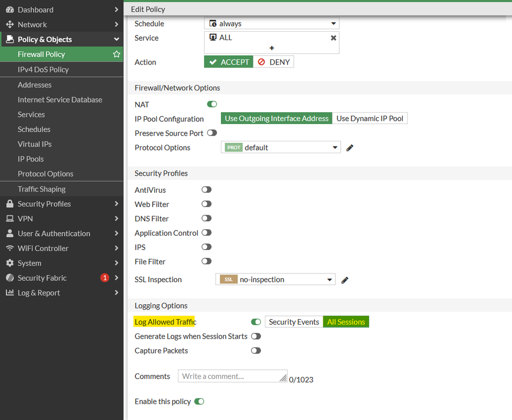Open the Schedule dropdown
The height and width of the screenshot is (420, 512).
tap(272, 24)
